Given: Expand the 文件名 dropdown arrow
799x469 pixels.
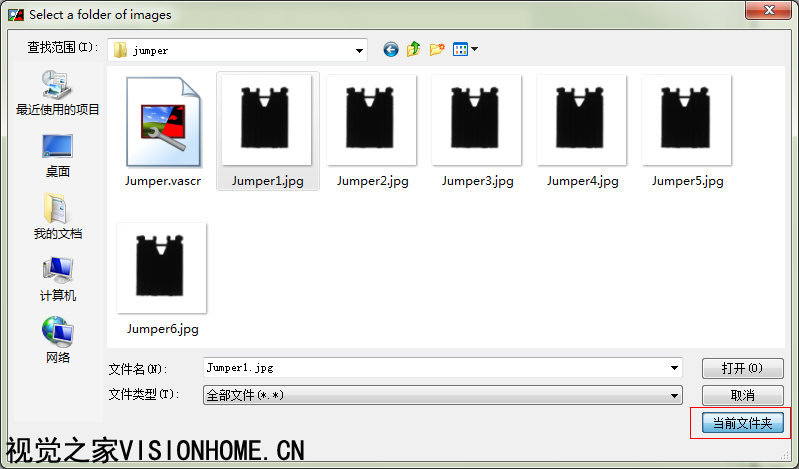Looking at the screenshot, I should point(675,368).
